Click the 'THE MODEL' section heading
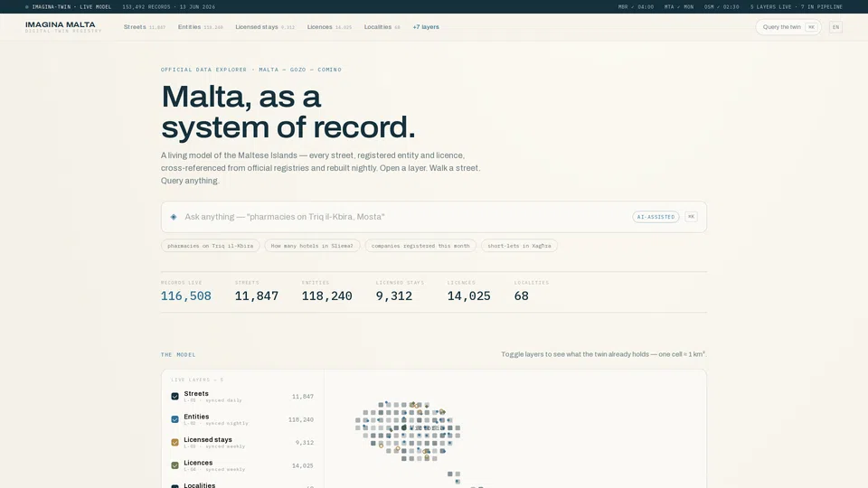The image size is (868, 488). (x=178, y=354)
